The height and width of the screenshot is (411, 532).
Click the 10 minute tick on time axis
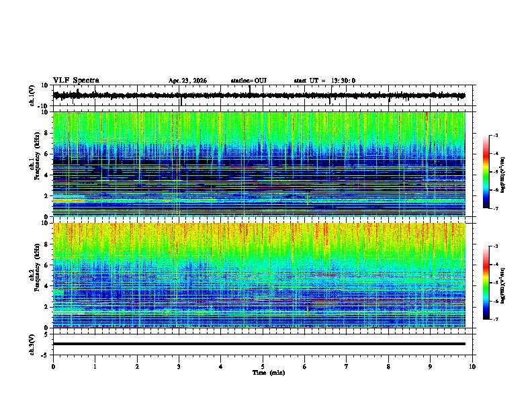tap(472, 367)
